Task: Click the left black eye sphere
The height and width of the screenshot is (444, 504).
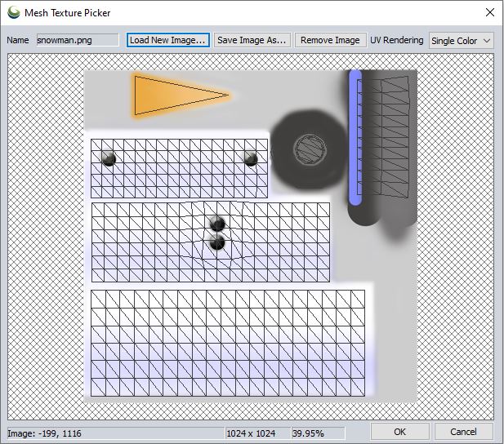Action: (x=108, y=158)
